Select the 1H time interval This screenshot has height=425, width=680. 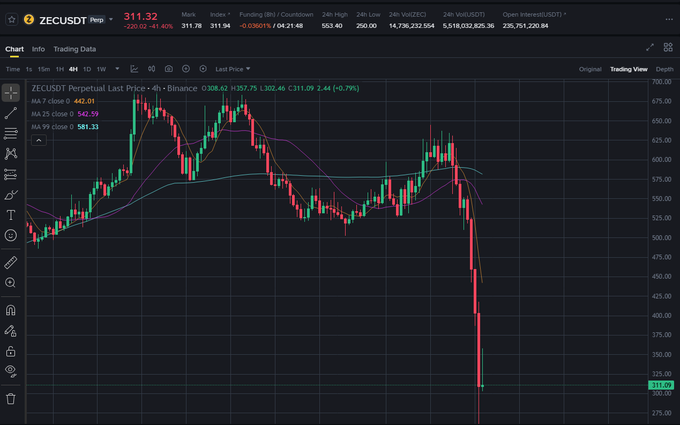(60, 69)
